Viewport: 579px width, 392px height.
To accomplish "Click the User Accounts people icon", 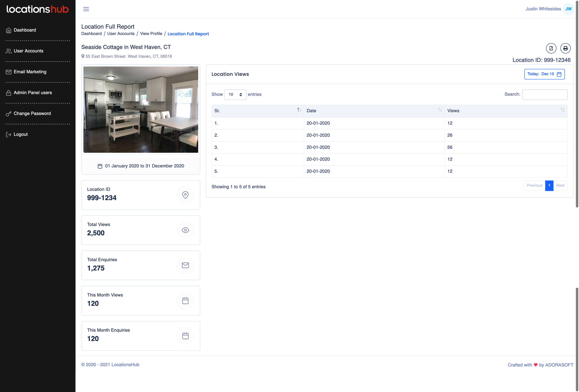I will [9, 51].
